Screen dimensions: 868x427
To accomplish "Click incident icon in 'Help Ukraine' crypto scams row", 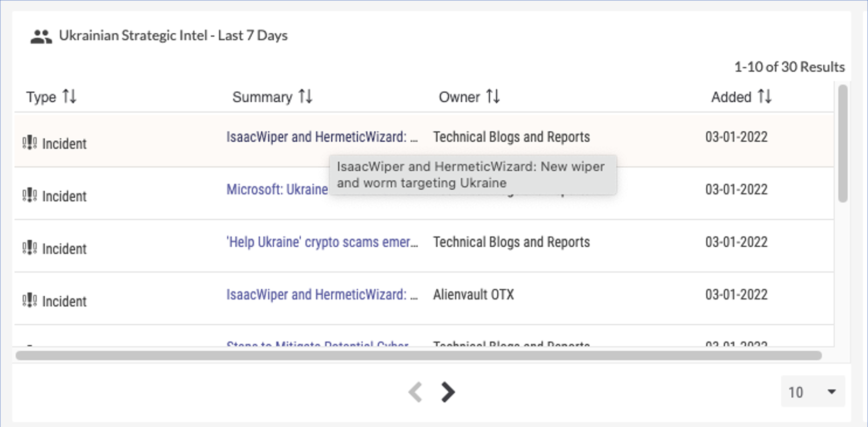I will pos(30,248).
